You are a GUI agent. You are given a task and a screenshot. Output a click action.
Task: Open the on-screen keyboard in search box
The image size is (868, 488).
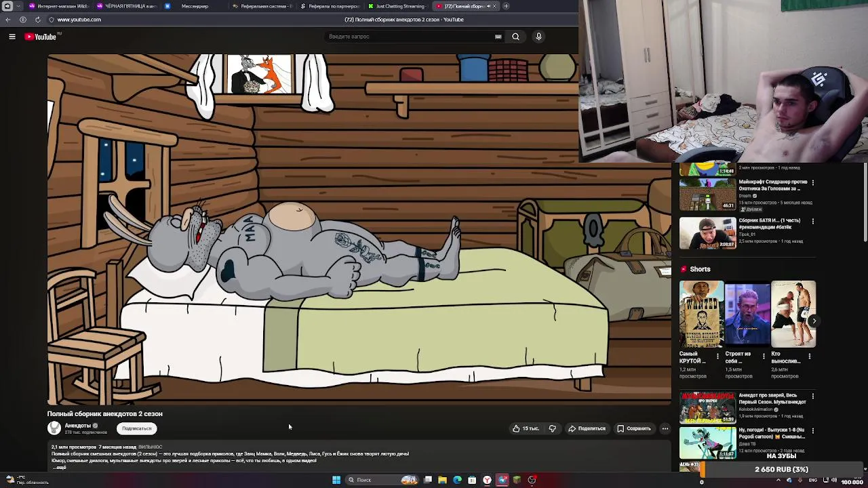(x=498, y=37)
